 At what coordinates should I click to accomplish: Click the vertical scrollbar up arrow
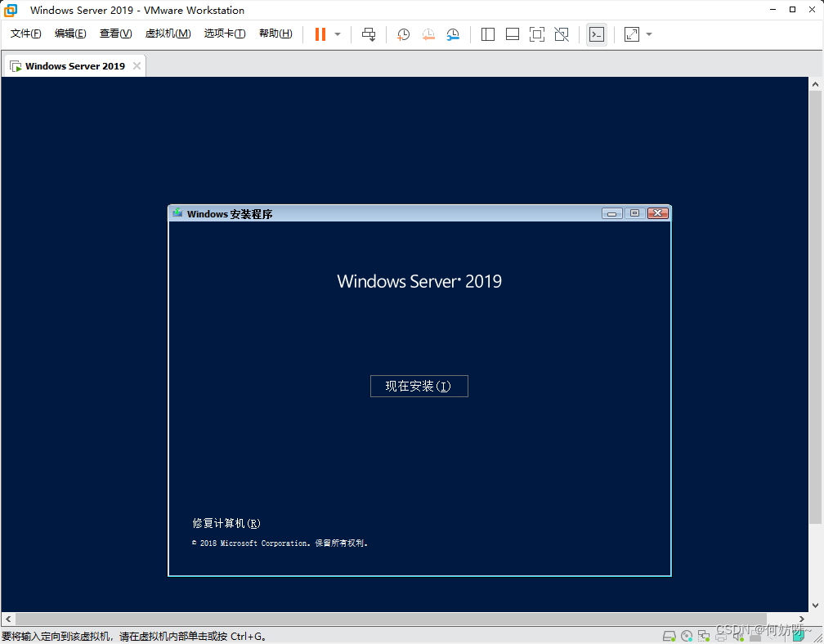816,84
